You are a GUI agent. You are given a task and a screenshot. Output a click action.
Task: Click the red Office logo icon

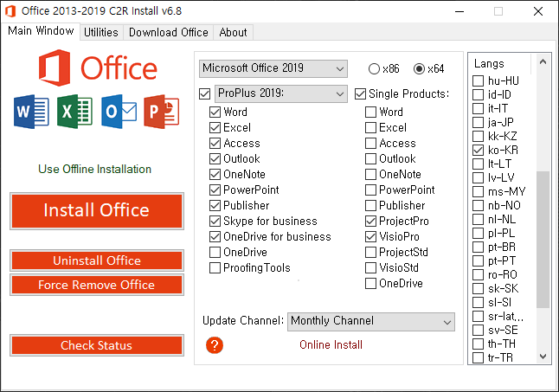coord(56,67)
